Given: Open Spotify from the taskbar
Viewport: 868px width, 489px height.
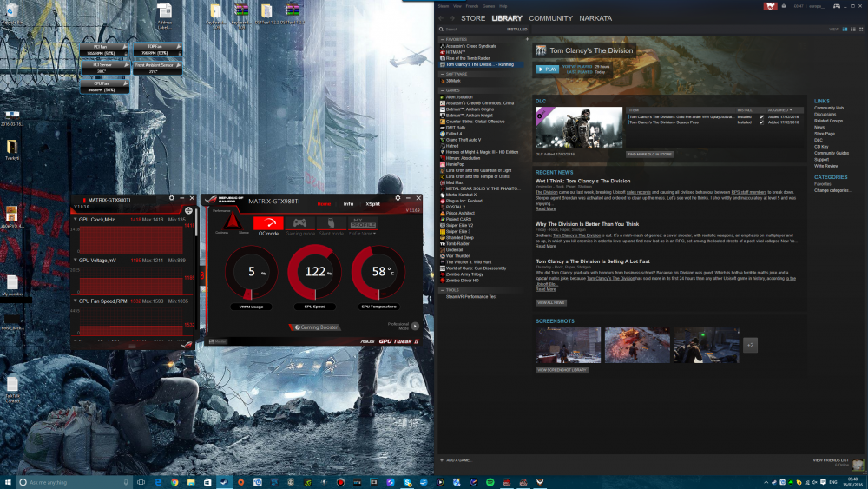Looking at the screenshot, I should (x=490, y=482).
